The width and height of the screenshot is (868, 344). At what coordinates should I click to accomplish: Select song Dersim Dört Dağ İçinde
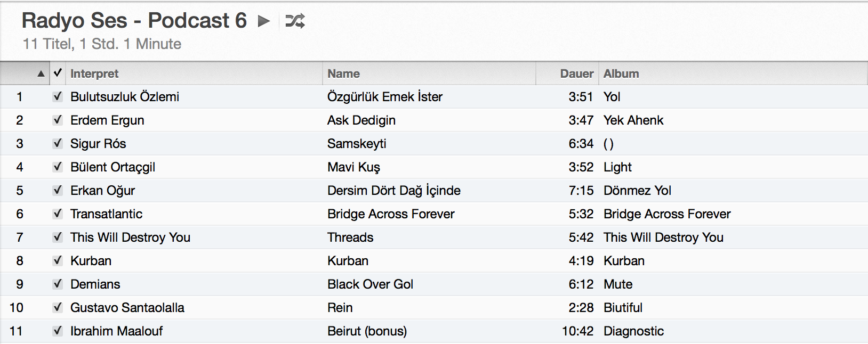point(394,191)
